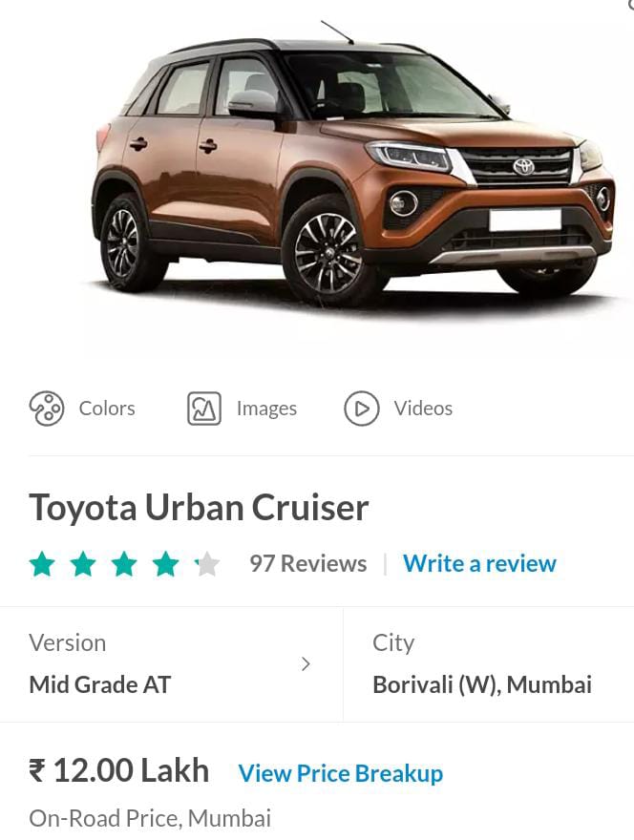
Task: Change city from Borivali (W), Mumbai
Action: (x=488, y=664)
